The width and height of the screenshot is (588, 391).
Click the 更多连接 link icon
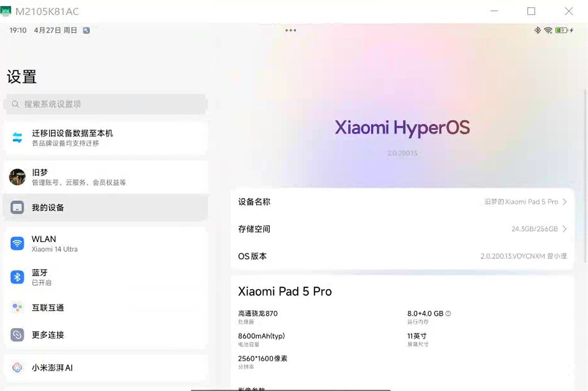click(17, 335)
